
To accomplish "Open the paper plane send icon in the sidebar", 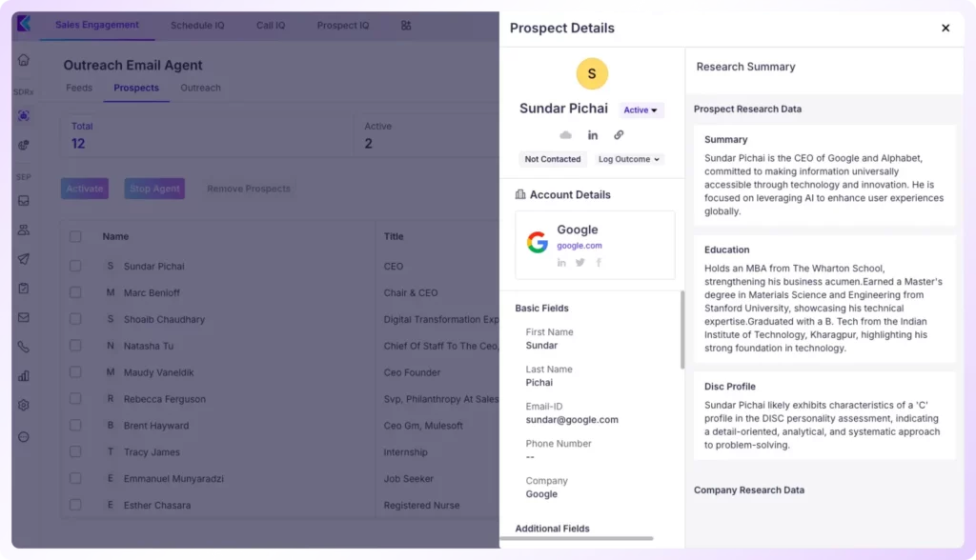I will pos(24,259).
